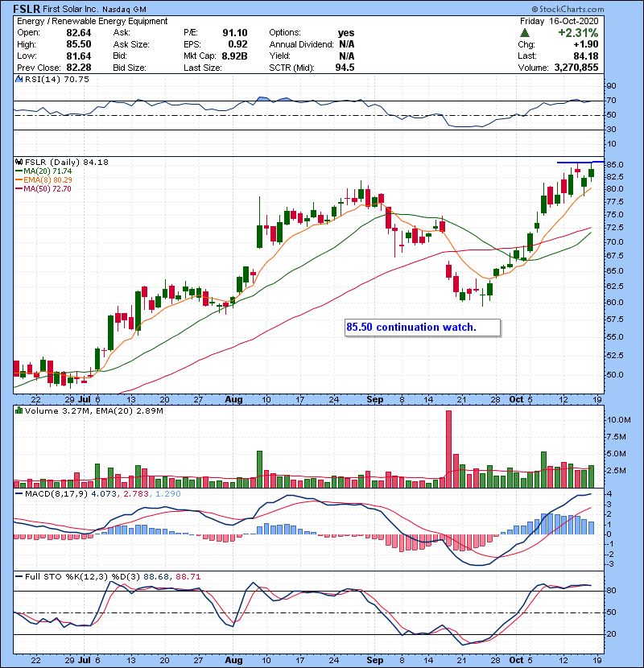Click the Volume legend icon
This screenshot has width=644, height=668.
[x=19, y=412]
